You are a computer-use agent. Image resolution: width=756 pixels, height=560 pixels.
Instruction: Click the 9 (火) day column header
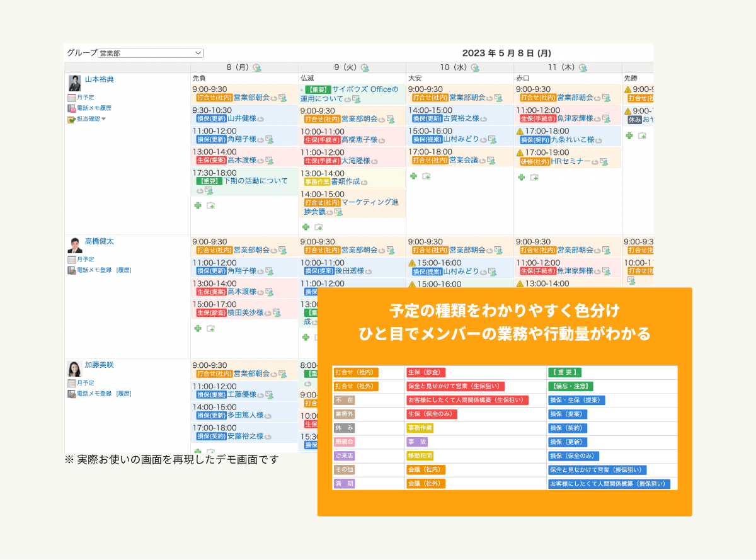pyautogui.click(x=345, y=68)
